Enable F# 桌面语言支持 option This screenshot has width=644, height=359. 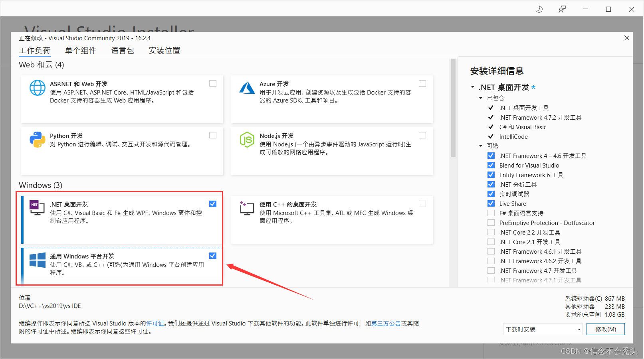point(491,213)
